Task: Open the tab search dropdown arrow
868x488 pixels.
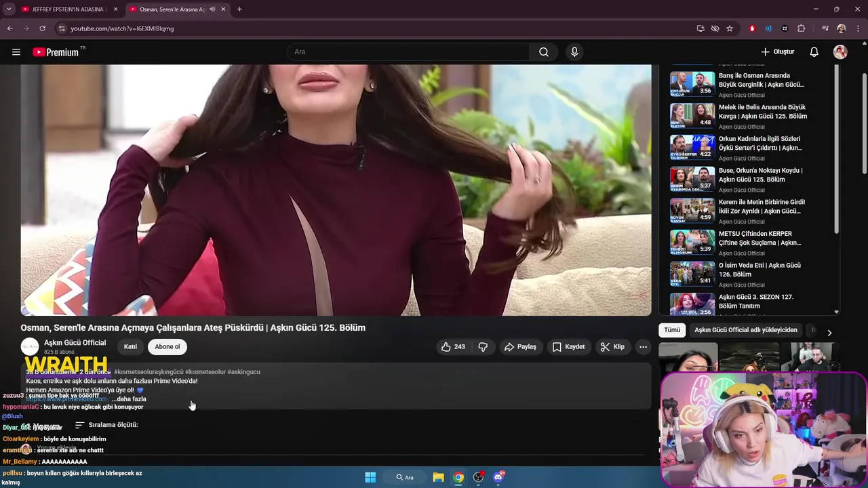Action: point(8,9)
